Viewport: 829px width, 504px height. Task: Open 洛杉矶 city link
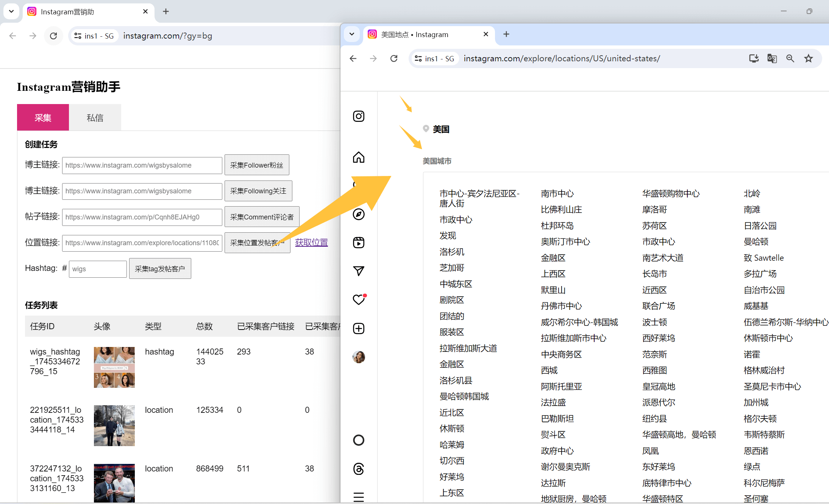(452, 252)
